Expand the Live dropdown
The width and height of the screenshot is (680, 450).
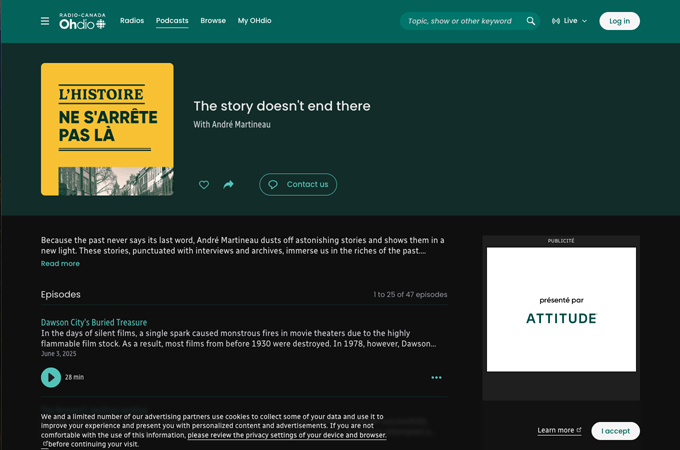(x=569, y=21)
